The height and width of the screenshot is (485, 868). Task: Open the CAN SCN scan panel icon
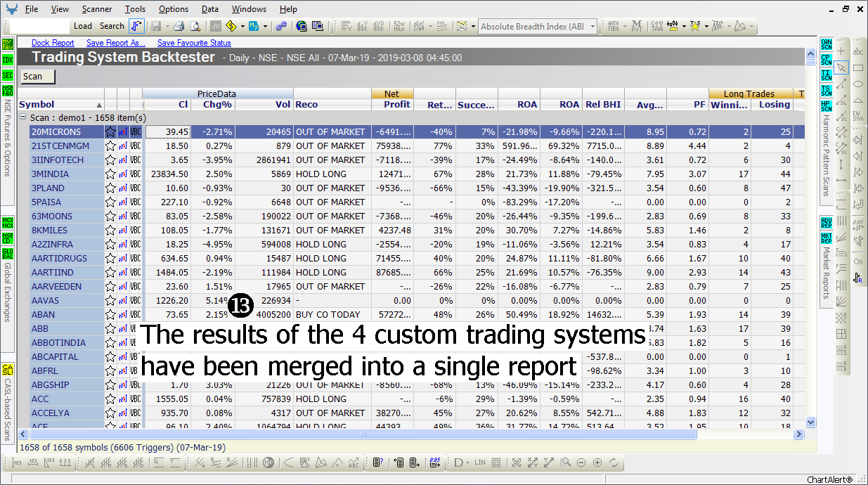tap(827, 44)
